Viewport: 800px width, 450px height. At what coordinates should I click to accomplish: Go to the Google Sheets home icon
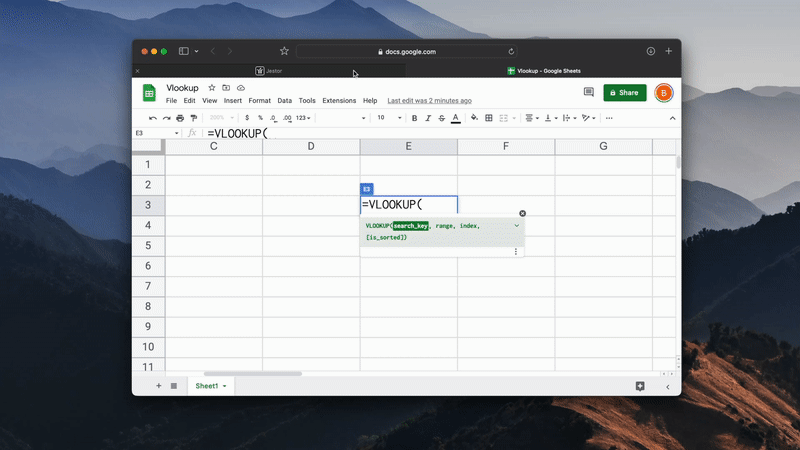coord(149,93)
